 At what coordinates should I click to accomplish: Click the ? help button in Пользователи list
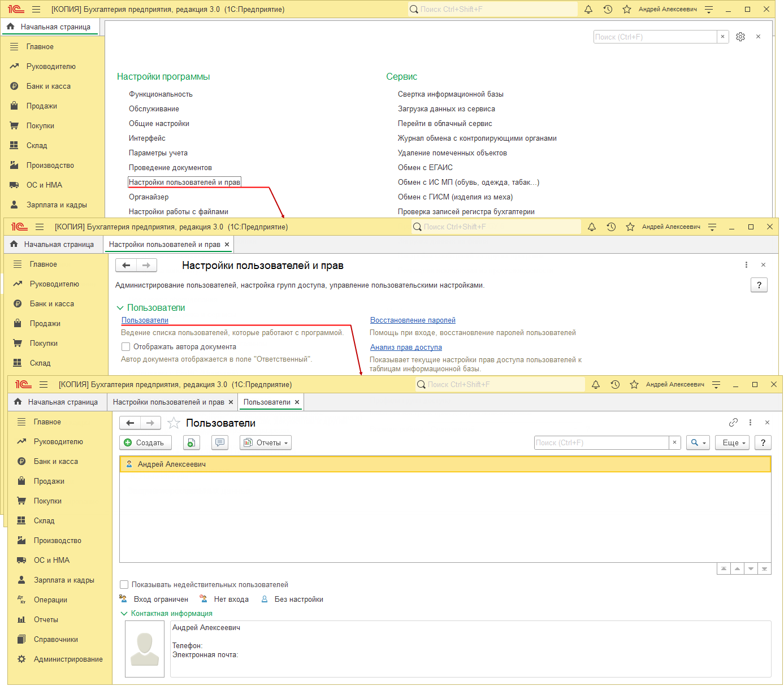763,443
